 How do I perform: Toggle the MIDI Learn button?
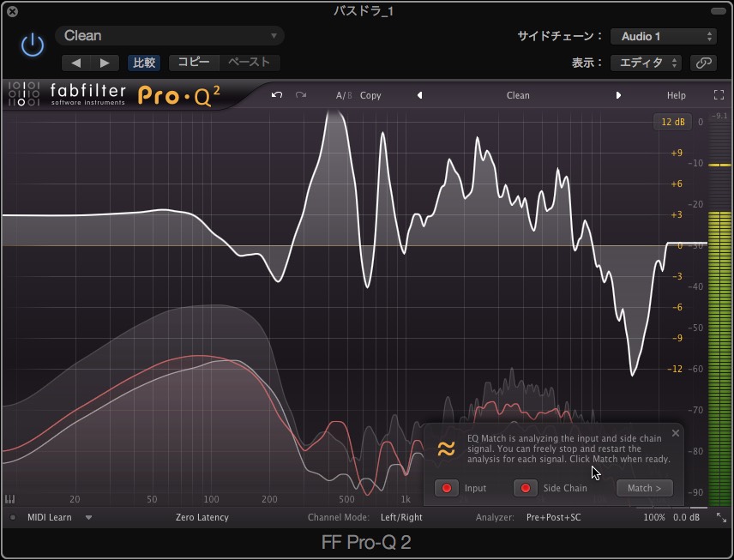(49, 517)
